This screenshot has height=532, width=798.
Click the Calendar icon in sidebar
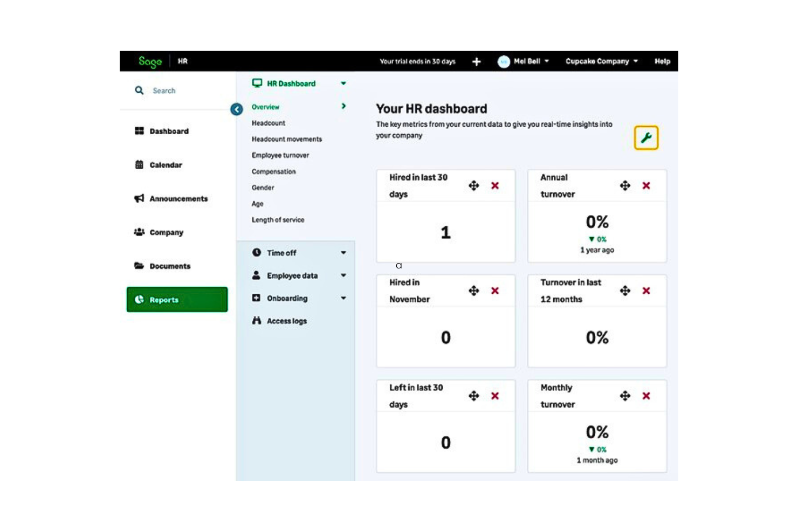pyautogui.click(x=139, y=164)
